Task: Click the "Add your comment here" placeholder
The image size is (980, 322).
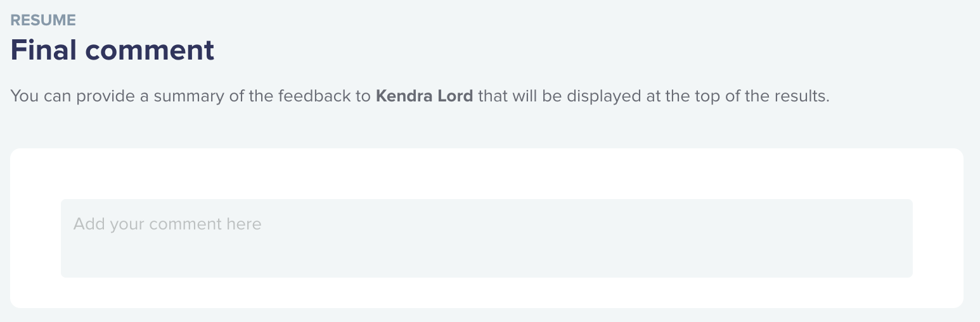Action: tap(167, 224)
